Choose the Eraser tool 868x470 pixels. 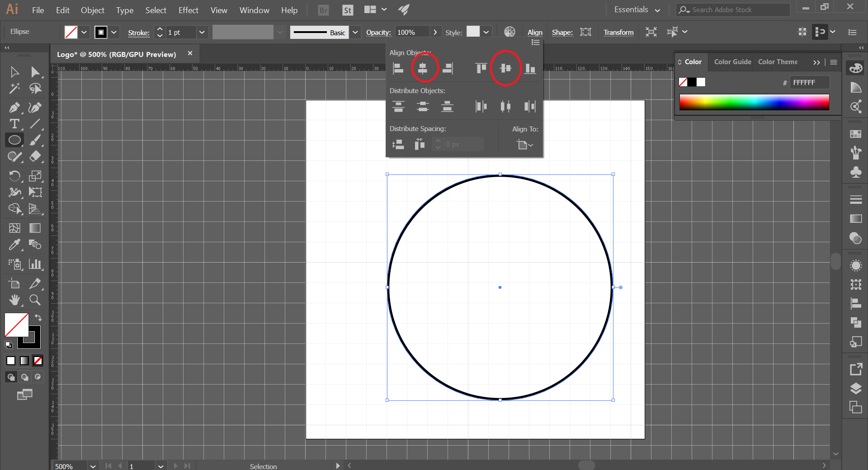pyautogui.click(x=35, y=156)
